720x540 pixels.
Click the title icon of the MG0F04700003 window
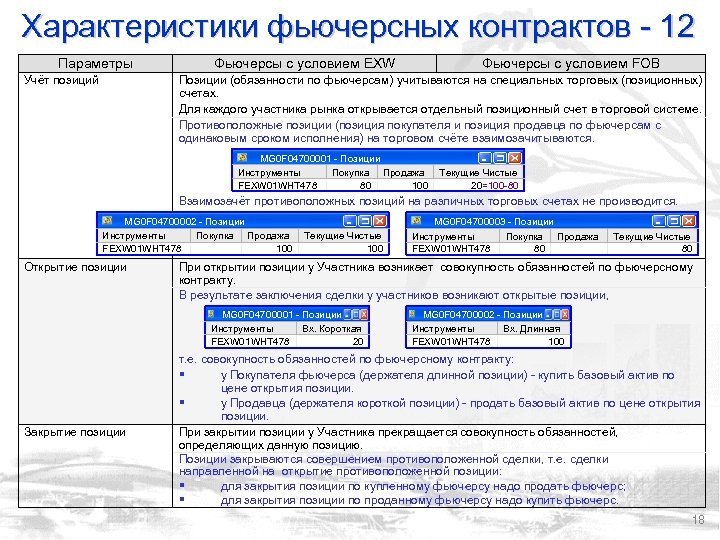(416, 221)
